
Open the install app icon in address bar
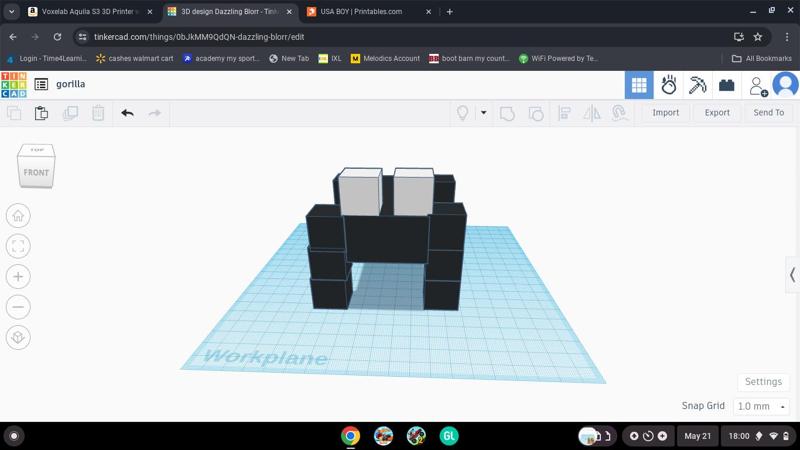coord(738,37)
